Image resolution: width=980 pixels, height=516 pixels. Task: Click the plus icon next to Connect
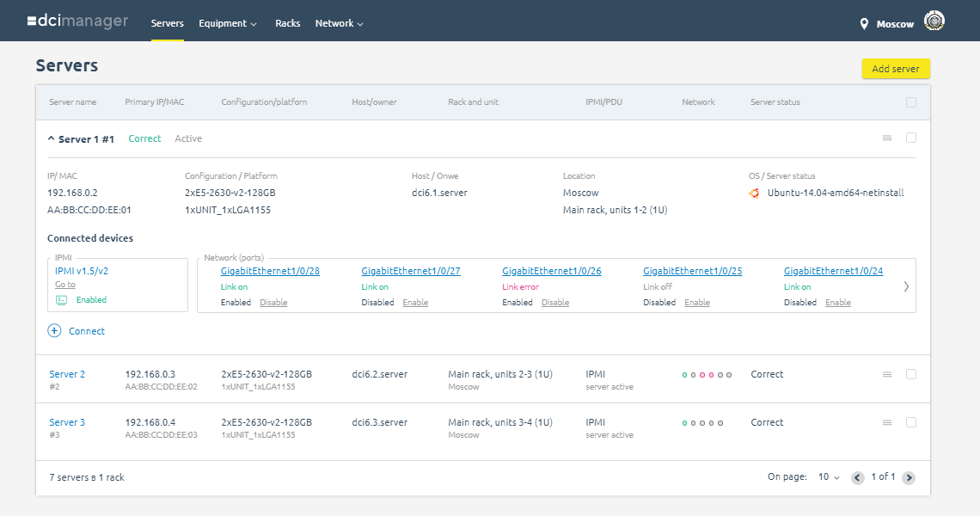point(54,331)
